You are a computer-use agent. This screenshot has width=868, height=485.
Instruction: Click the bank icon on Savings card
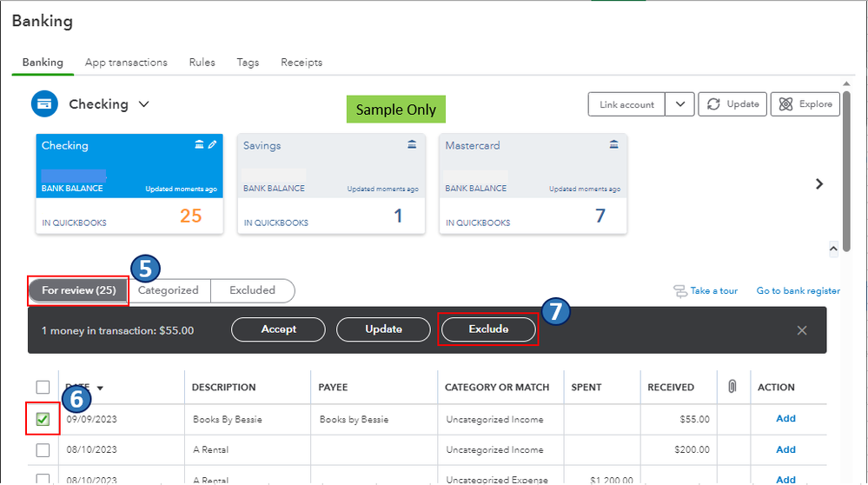412,145
